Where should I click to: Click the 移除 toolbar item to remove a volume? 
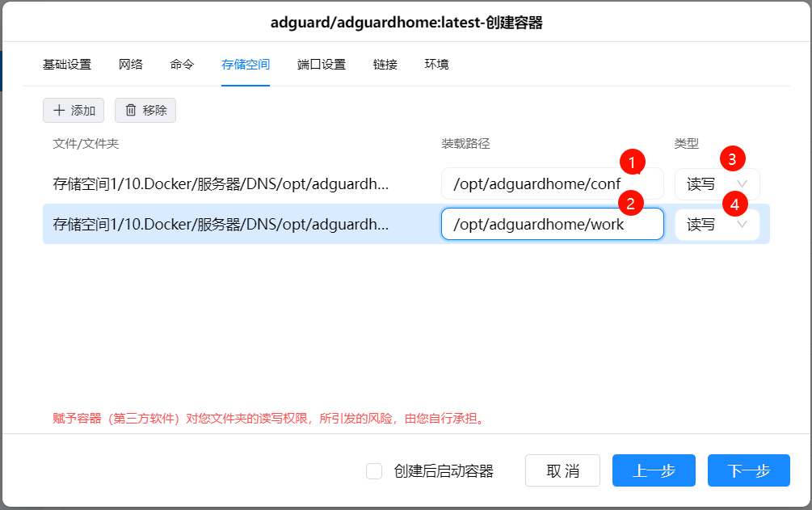pyautogui.click(x=145, y=110)
